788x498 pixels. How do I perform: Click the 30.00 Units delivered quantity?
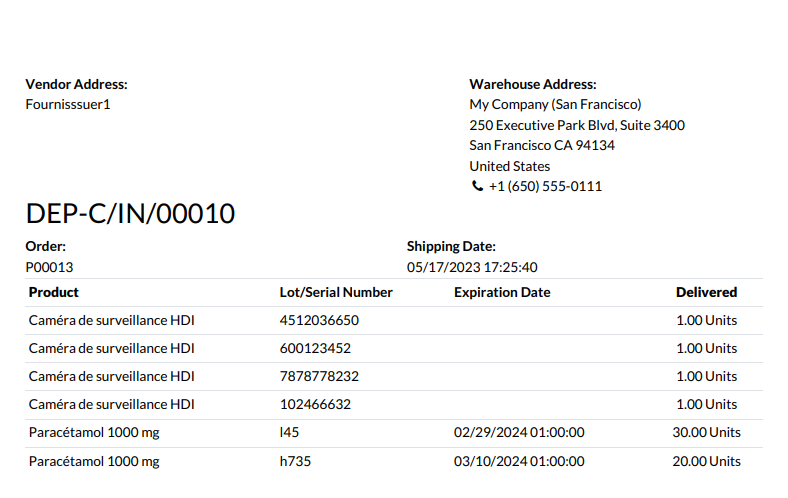pyautogui.click(x=706, y=433)
